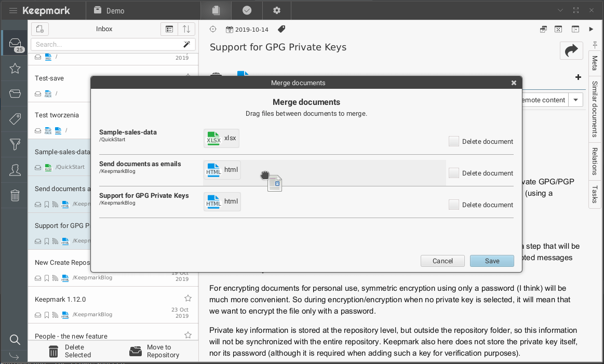Click the share arrow button
This screenshot has width=604, height=364.
click(x=571, y=50)
